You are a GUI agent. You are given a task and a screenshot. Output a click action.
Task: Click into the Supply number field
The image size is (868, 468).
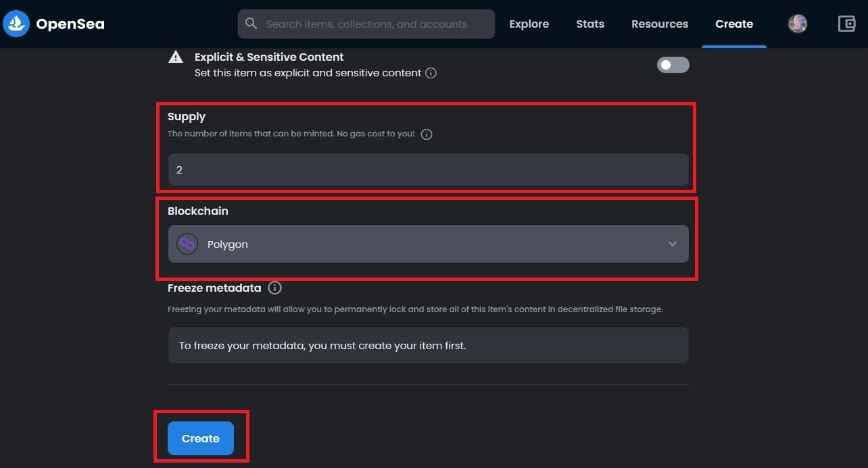429,170
